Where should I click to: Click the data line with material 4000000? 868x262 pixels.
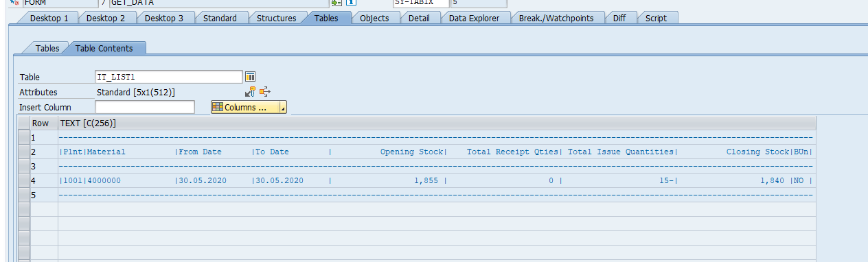(x=437, y=180)
